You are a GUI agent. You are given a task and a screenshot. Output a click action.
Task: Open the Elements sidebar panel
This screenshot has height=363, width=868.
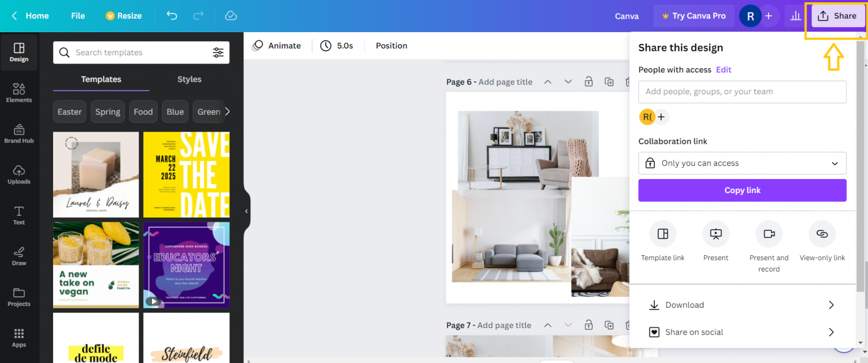19,93
